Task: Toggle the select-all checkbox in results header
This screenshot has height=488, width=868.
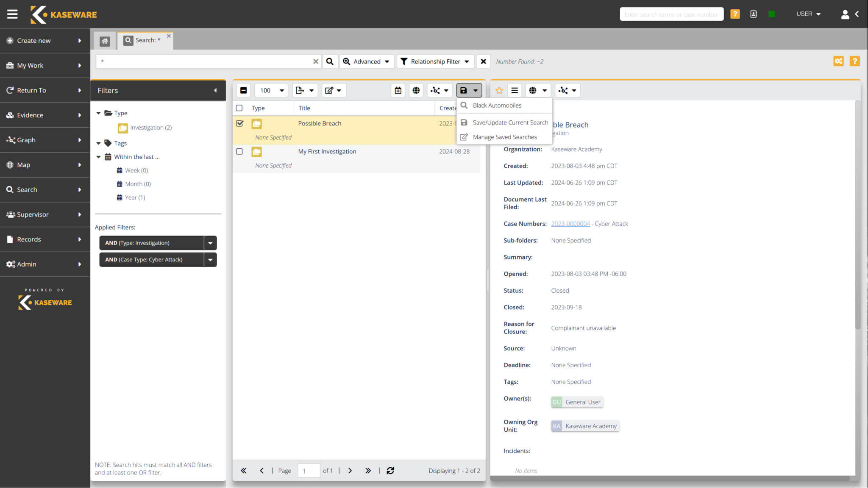Action: pyautogui.click(x=239, y=108)
